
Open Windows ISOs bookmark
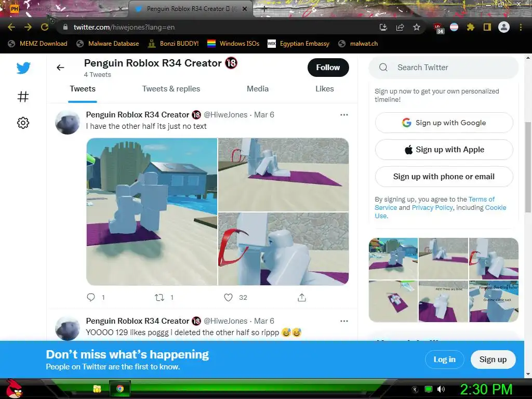(x=233, y=44)
